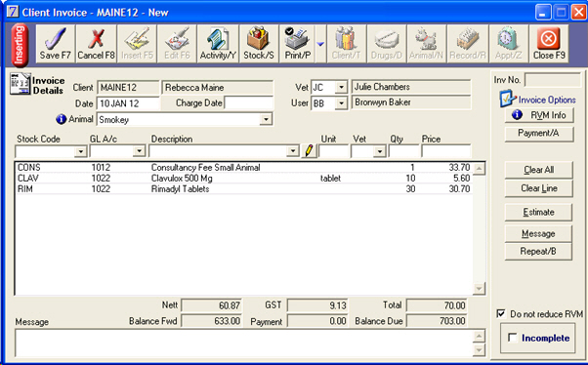This screenshot has height=365, width=588.
Task: Click the Drugs/D toolbar icon
Action: [x=386, y=44]
